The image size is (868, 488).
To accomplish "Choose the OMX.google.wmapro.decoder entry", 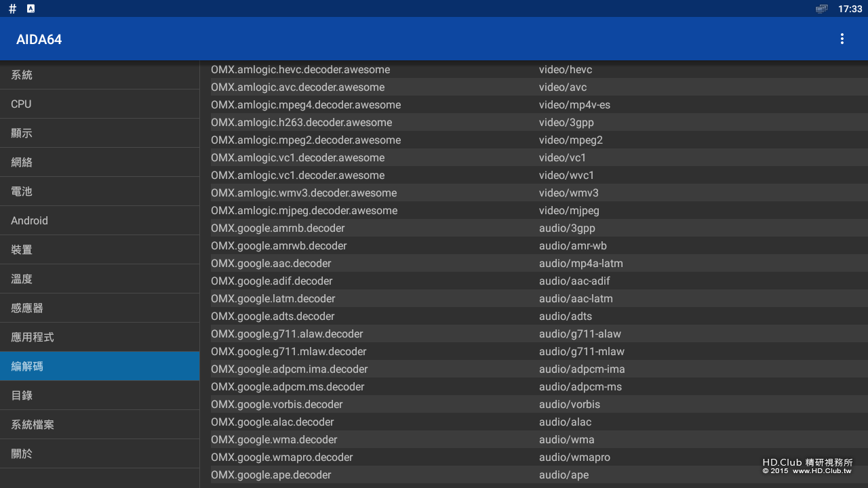I will [x=539, y=457].
